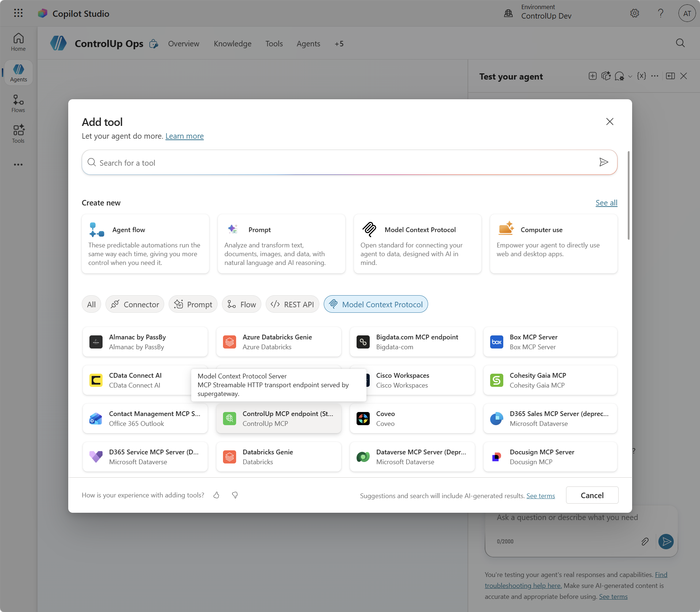Open Tools in the left sidebar

[x=18, y=134]
